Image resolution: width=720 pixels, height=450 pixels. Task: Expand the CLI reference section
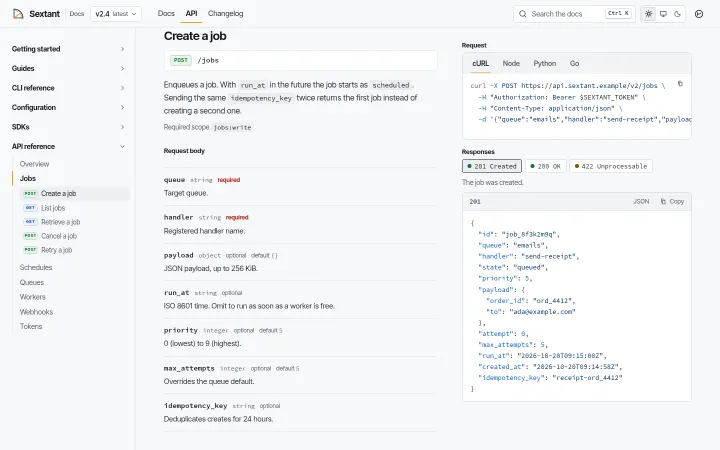point(68,88)
